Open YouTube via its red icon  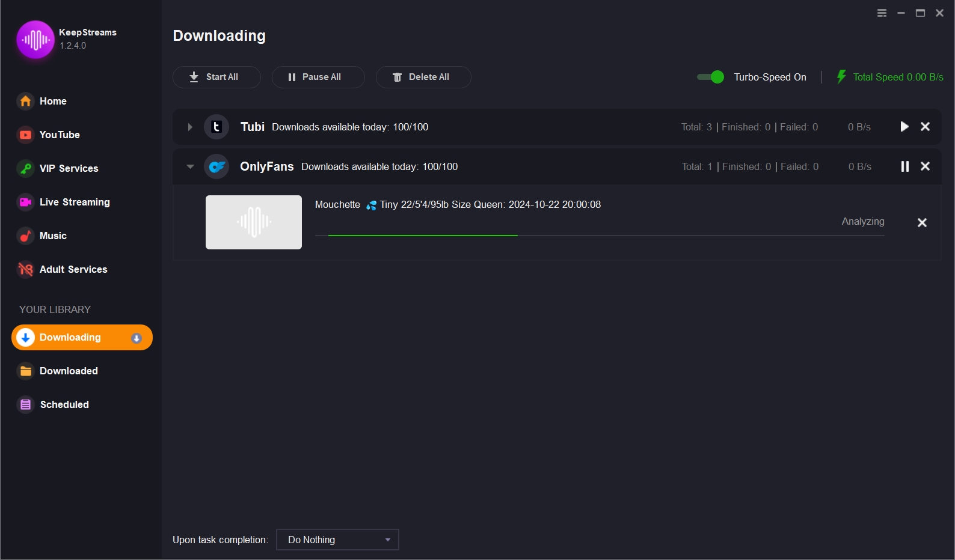point(25,135)
